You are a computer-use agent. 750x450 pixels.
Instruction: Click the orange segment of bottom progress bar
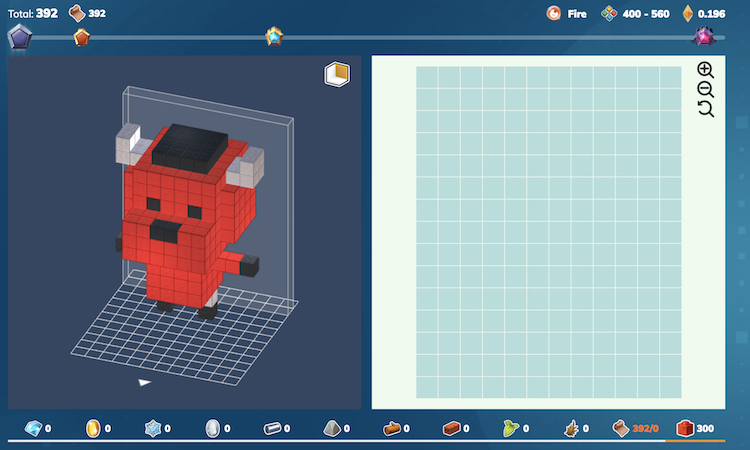pos(695,440)
